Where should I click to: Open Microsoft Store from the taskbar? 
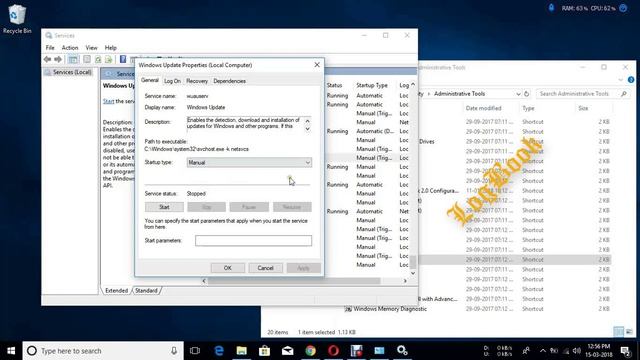coord(264,351)
